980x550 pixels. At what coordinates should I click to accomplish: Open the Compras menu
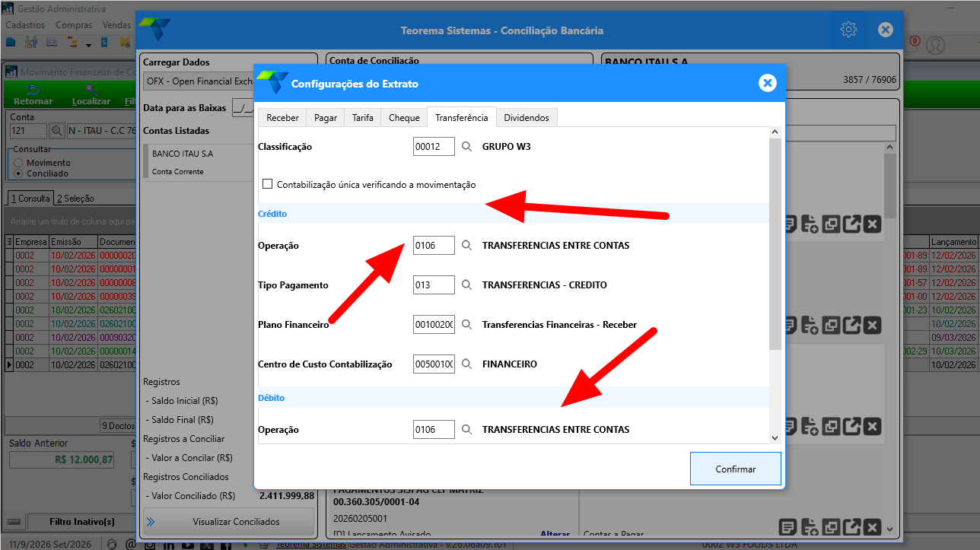[74, 25]
